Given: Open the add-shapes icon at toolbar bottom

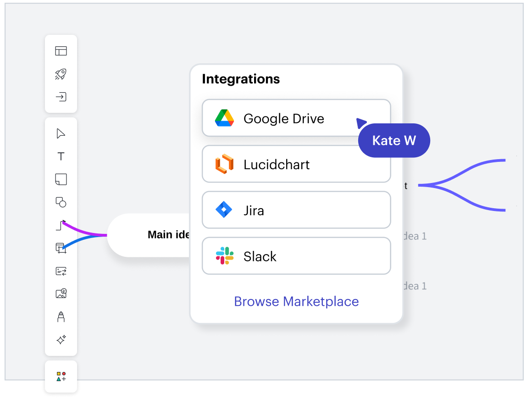Looking at the screenshot, I should tap(61, 377).
